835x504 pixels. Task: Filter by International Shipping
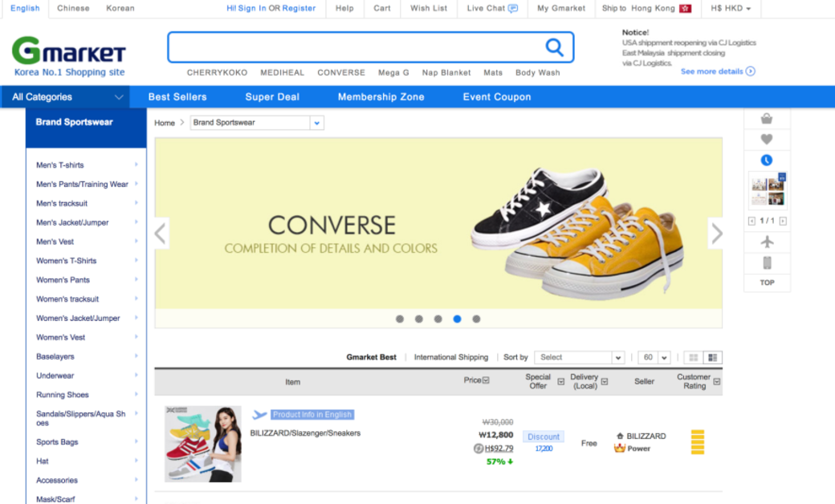point(451,357)
